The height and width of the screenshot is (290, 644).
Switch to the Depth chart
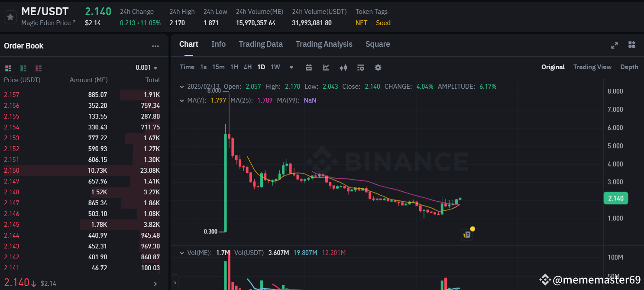pos(629,67)
